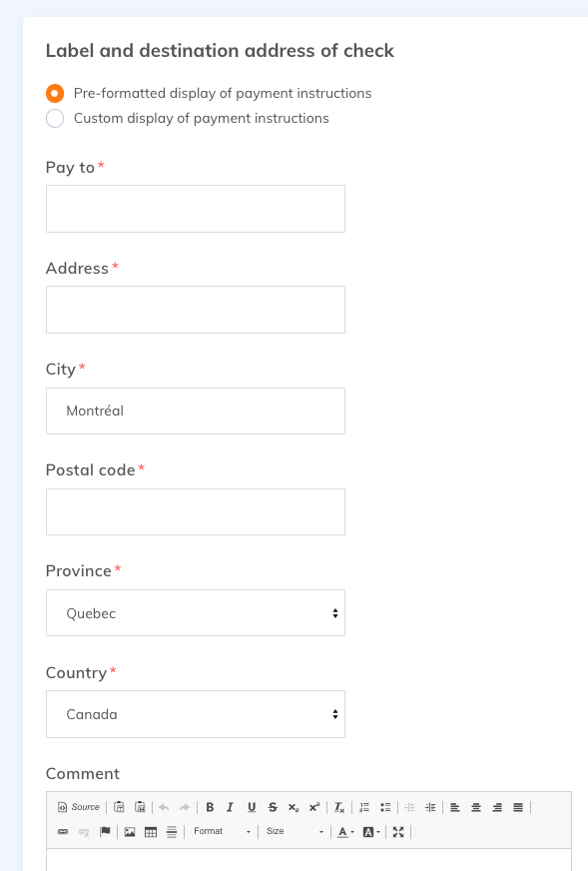Center align the comment text
Image resolution: width=588 pixels, height=871 pixels.
[x=476, y=807]
